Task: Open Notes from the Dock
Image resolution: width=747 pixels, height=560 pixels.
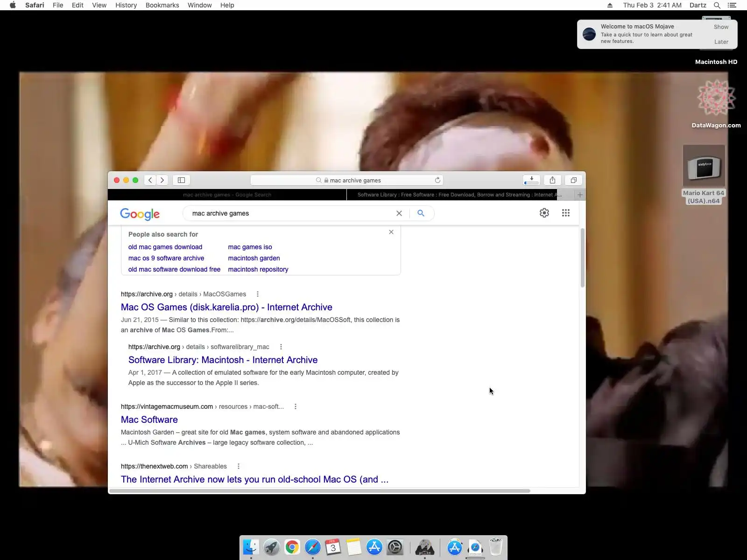Action: pos(354,547)
